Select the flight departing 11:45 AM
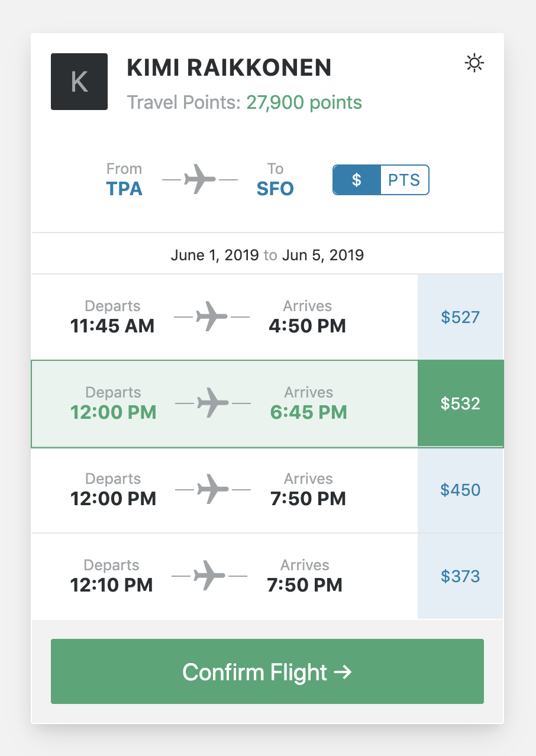Viewport: 536px width, 756px height. (x=225, y=317)
